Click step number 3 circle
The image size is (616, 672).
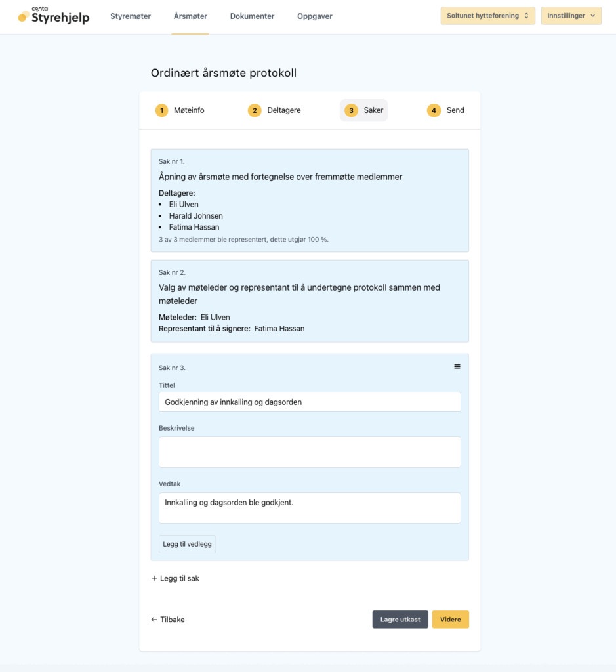[351, 110]
